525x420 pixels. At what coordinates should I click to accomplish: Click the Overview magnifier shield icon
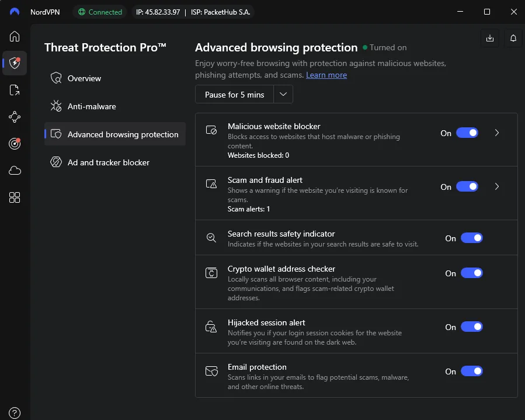[56, 78]
